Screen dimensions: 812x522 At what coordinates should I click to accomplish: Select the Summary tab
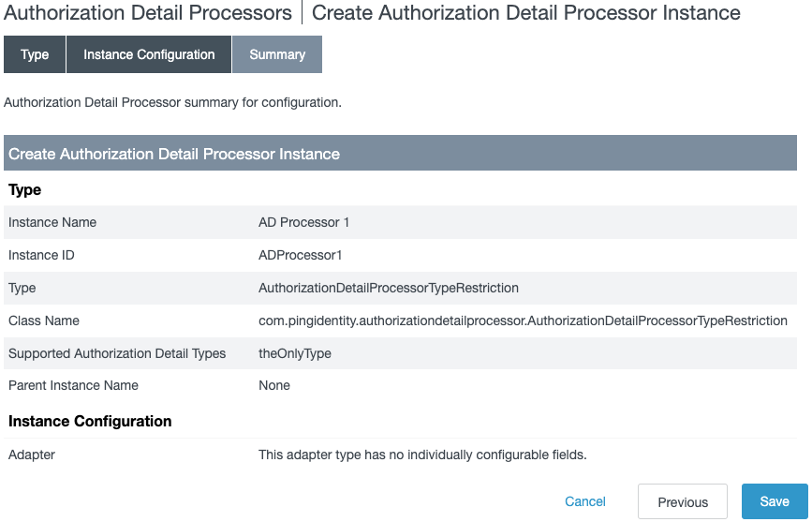[x=277, y=54]
